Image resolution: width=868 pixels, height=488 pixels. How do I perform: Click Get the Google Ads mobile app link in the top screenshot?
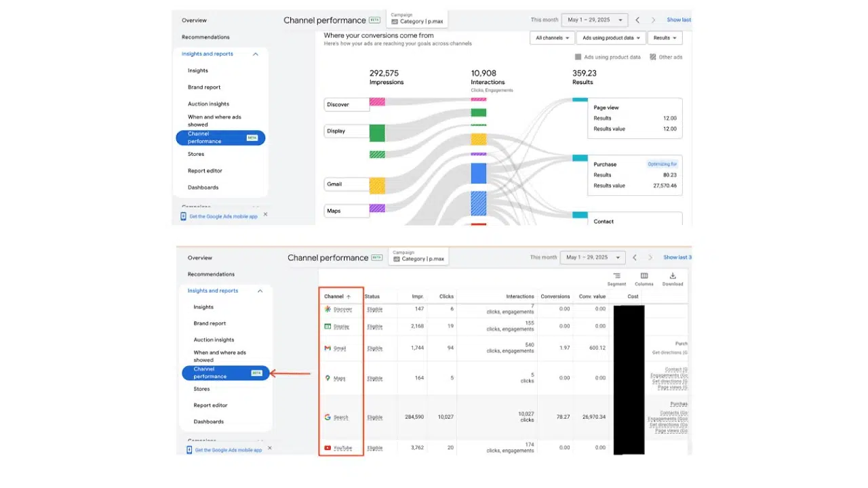[x=223, y=216]
